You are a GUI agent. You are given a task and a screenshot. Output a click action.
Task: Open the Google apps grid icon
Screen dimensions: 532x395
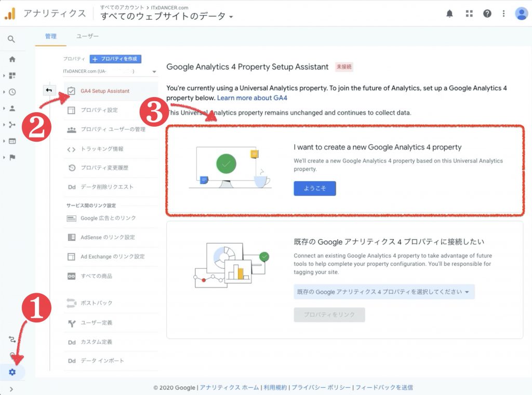pos(469,14)
